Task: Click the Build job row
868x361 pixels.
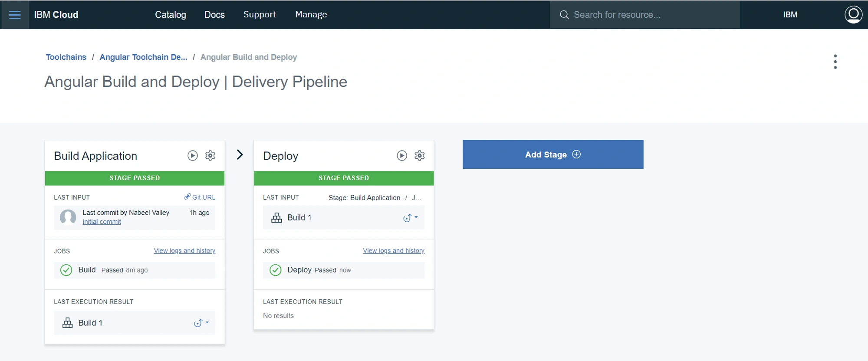Action: coord(135,270)
